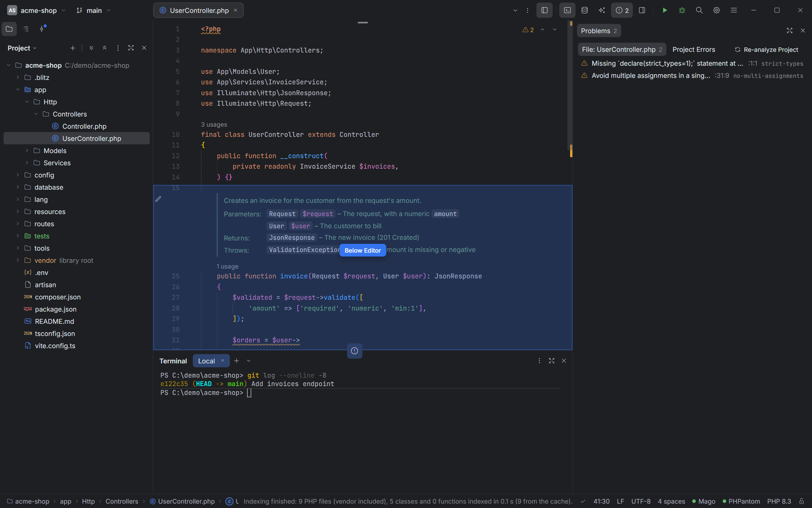
Task: Open the missing strict_types warning entry
Action: (x=692, y=63)
